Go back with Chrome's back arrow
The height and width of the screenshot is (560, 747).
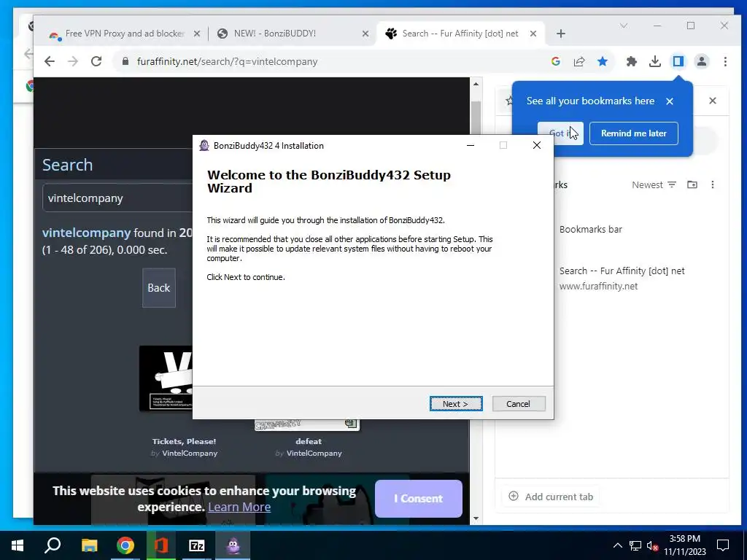pyautogui.click(x=50, y=61)
